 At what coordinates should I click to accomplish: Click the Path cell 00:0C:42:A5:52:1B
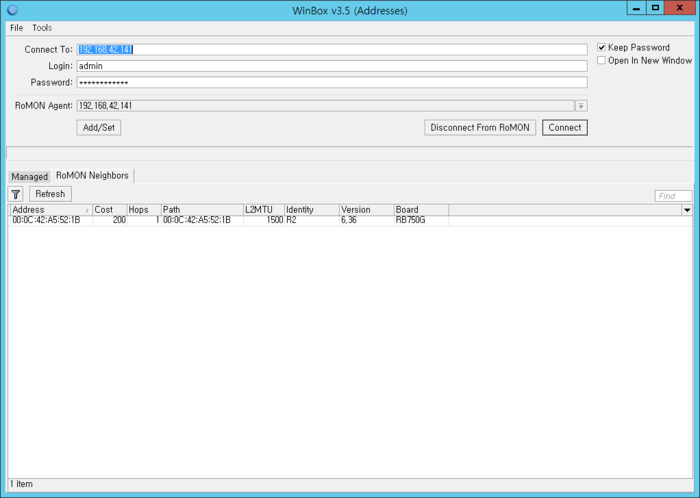point(197,220)
